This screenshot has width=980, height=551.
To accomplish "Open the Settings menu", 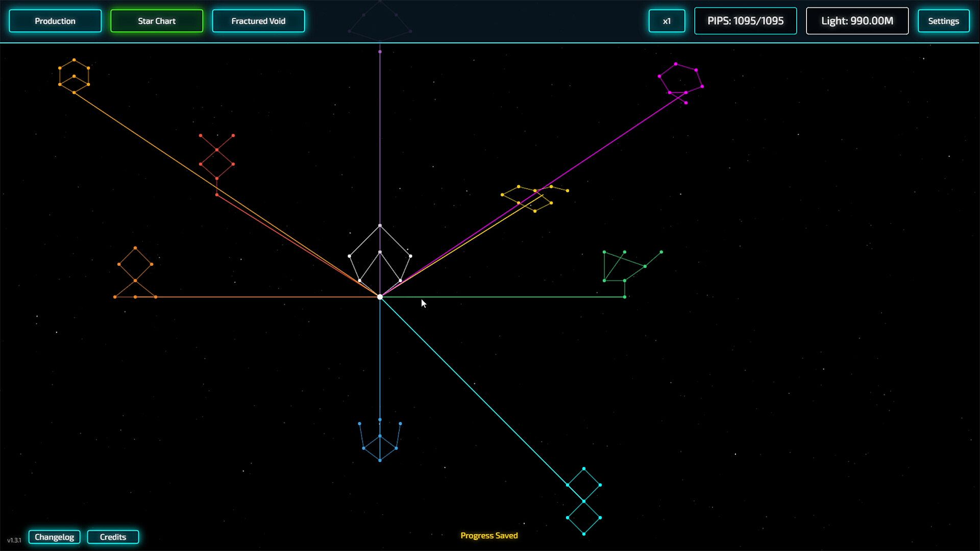I will (x=943, y=21).
